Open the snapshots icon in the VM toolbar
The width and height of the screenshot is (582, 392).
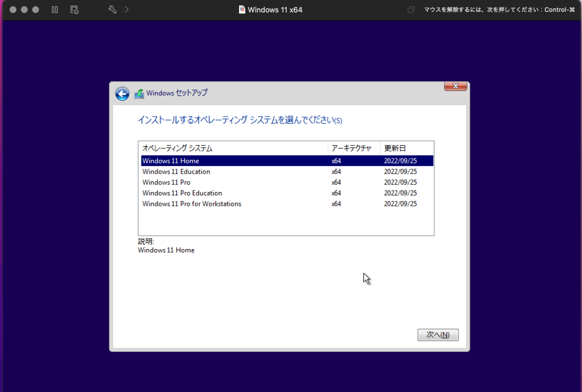pos(74,10)
